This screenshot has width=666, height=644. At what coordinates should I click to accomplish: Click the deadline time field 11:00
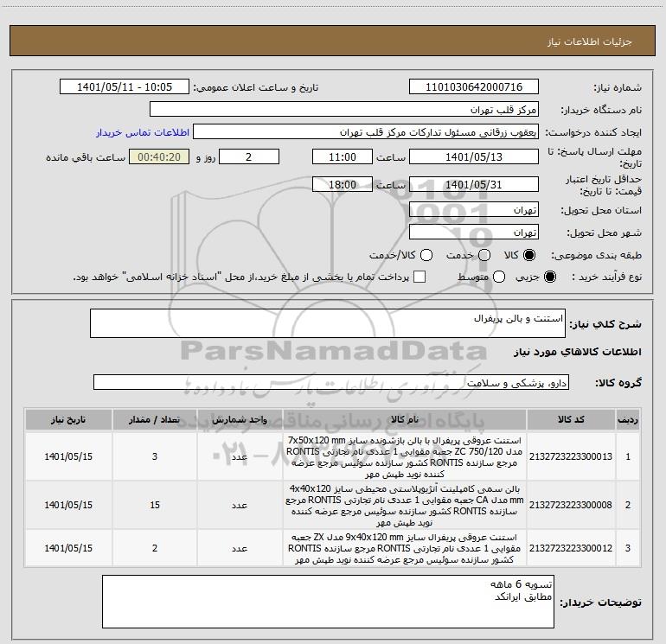343,157
